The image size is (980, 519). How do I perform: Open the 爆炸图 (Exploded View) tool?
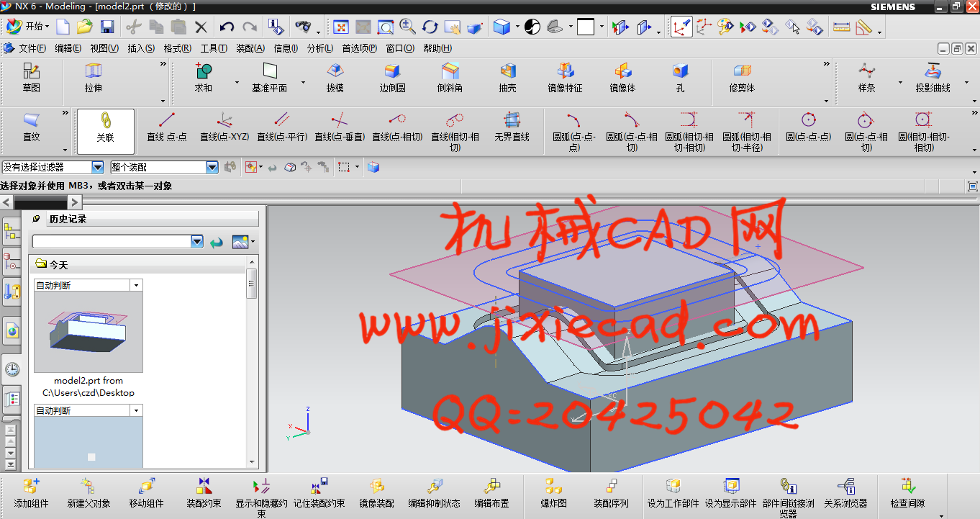(x=553, y=492)
